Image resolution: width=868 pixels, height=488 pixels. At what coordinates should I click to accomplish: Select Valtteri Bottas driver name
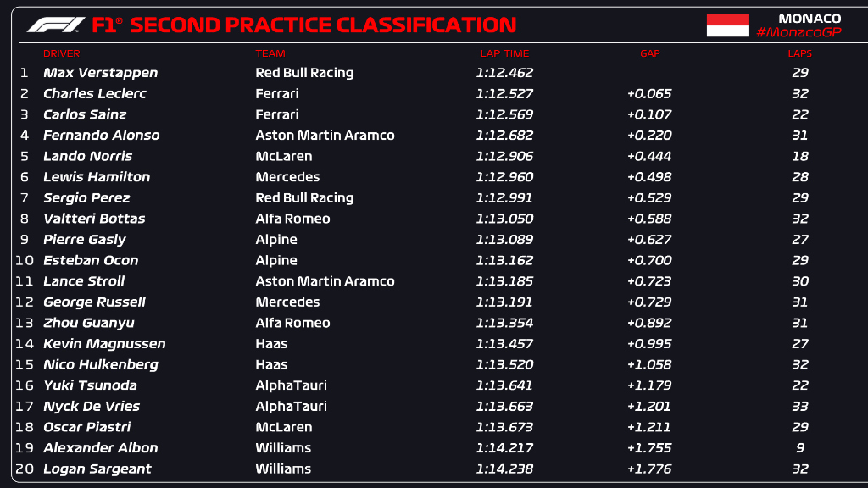(94, 219)
